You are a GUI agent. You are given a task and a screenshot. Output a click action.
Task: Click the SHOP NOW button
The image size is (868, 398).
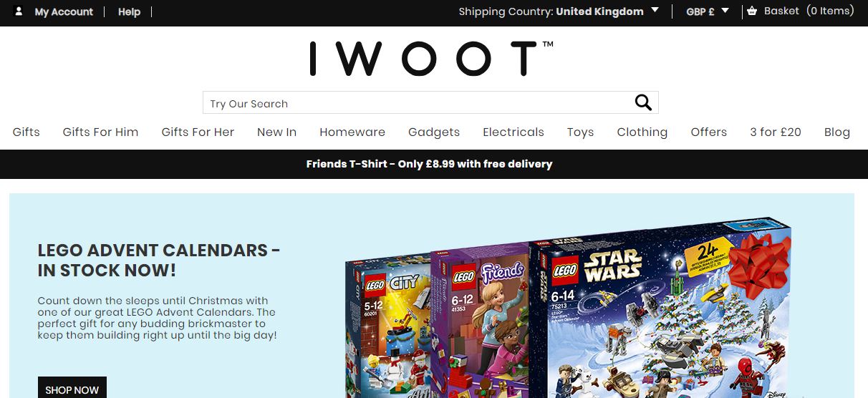(x=72, y=389)
